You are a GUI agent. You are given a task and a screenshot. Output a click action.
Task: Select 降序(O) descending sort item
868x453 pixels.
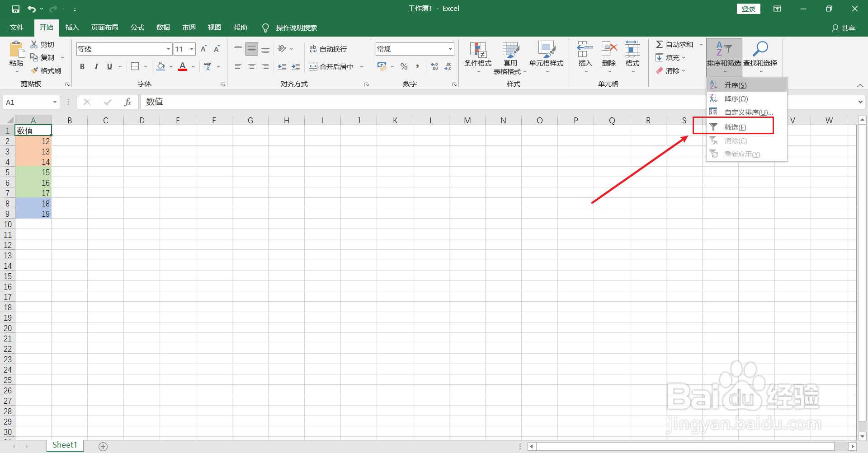coord(747,98)
